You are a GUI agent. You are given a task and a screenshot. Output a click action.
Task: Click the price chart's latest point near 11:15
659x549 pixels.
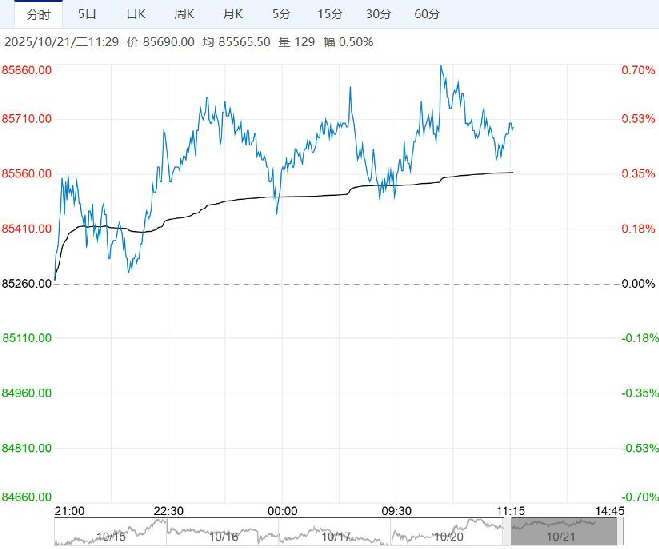tap(512, 127)
